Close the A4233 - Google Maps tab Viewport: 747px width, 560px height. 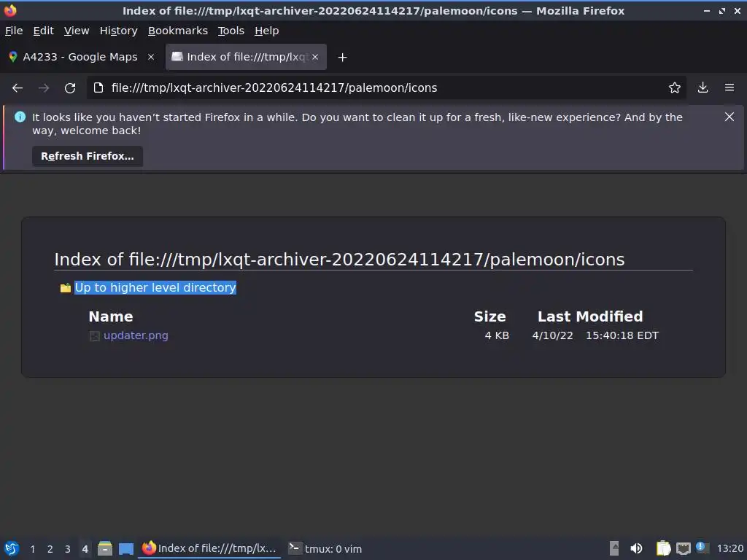(x=151, y=57)
